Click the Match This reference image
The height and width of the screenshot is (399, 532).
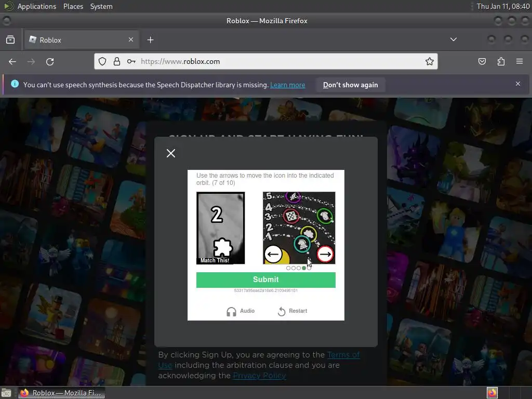(x=220, y=228)
